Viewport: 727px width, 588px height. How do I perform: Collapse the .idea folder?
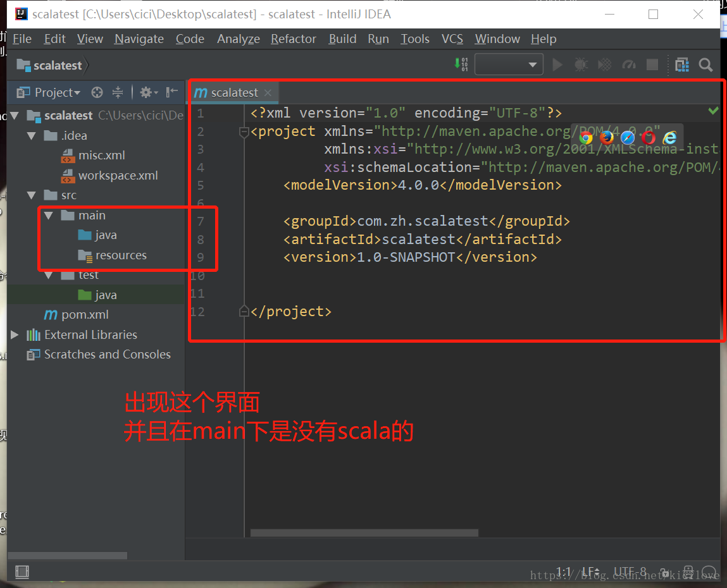[x=32, y=136]
